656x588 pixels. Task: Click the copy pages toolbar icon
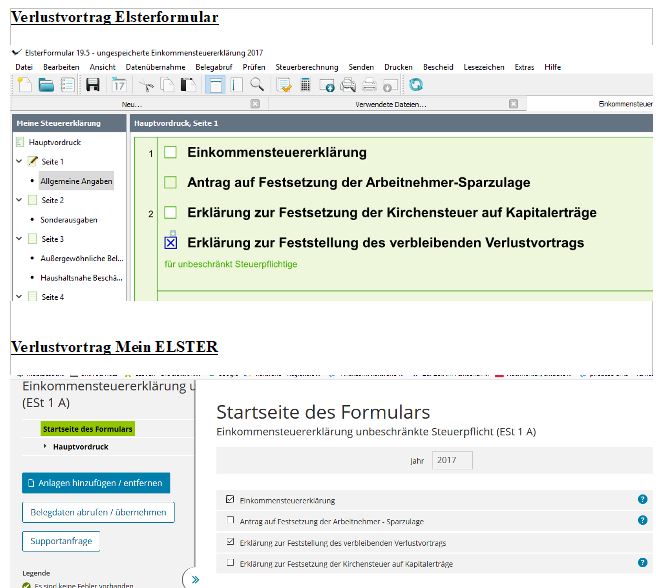pyautogui.click(x=167, y=85)
